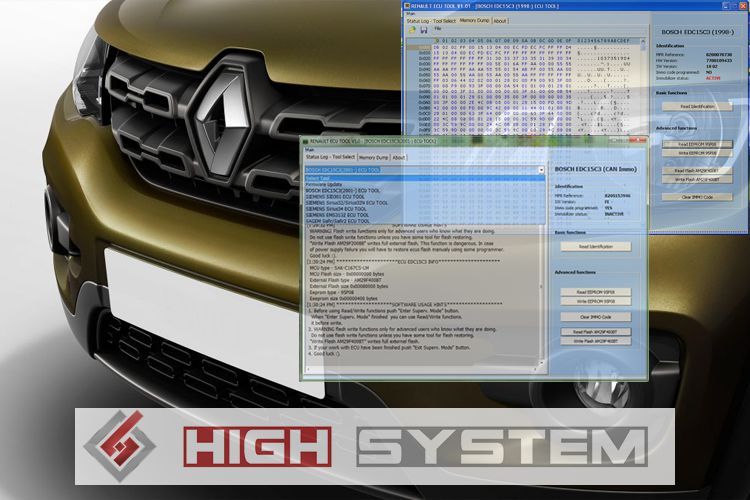Click the CAN Immo window title bar icon
This screenshot has height=500, width=750.
(306, 141)
